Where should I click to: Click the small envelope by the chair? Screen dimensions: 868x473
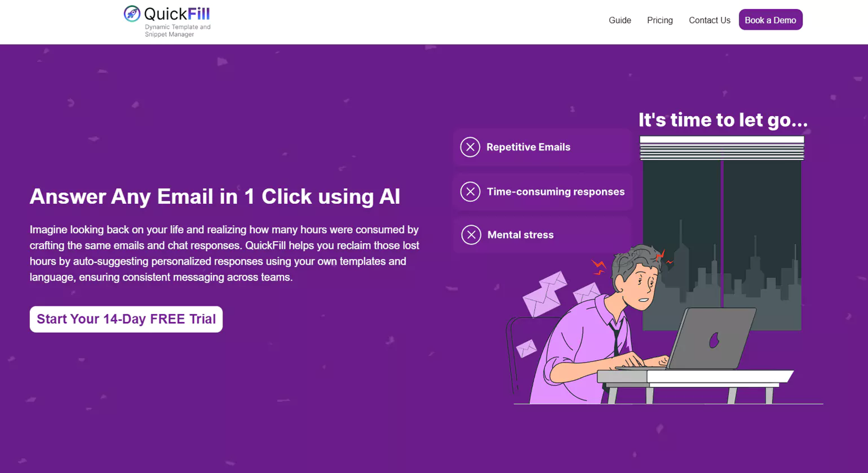pos(526,348)
